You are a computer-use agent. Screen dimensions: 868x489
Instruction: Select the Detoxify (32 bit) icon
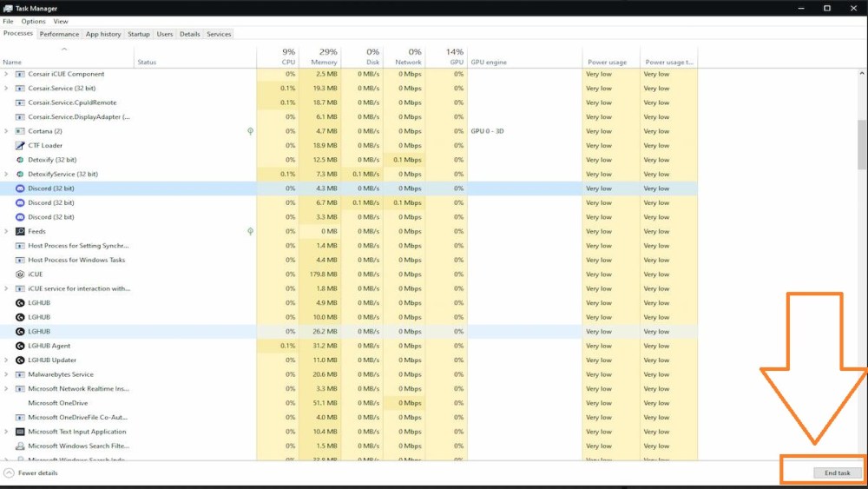click(20, 160)
